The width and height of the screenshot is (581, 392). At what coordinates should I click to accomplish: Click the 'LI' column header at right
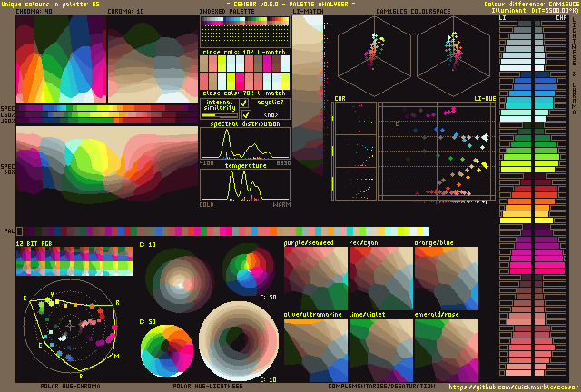(x=502, y=18)
